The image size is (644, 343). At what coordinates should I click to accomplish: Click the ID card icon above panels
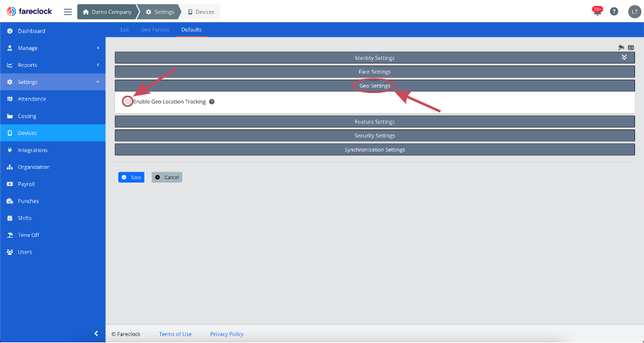pyautogui.click(x=630, y=47)
